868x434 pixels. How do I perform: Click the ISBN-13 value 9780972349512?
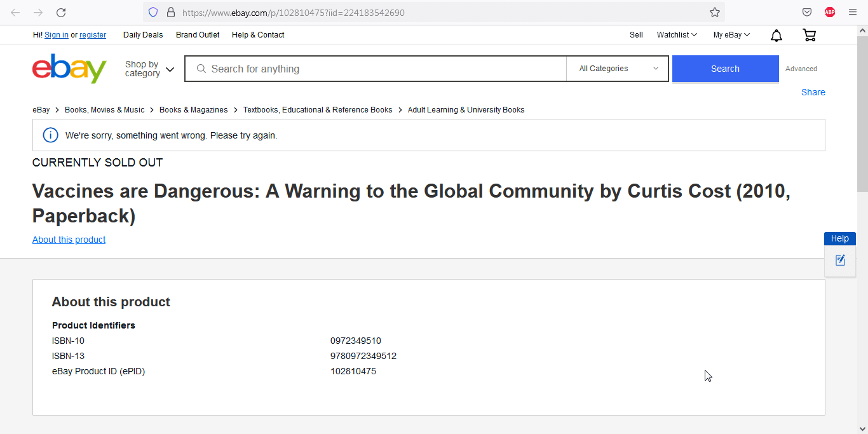363,356
